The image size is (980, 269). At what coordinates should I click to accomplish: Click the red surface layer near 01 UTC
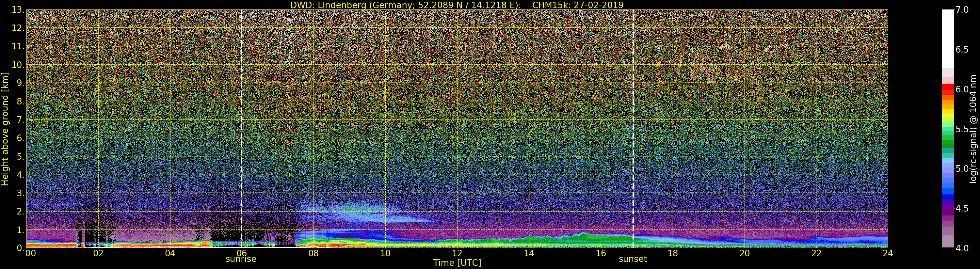click(51, 245)
